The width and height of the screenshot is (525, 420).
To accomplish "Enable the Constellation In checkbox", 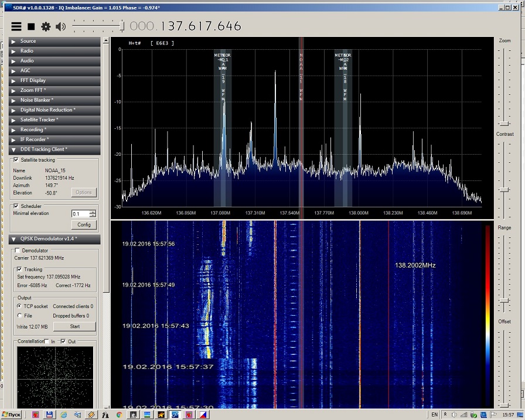I will tap(47, 342).
